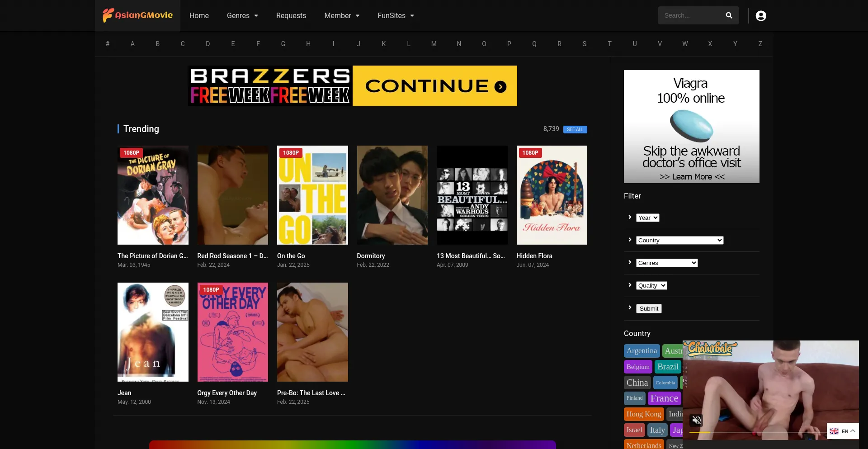Unmute the video popup sound icon
868x449 pixels.
pos(697,420)
